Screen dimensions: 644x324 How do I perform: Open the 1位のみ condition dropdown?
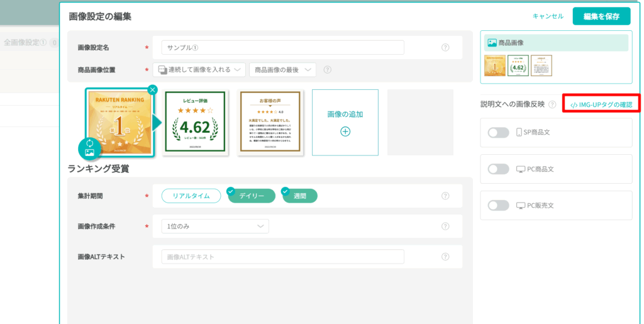[214, 226]
